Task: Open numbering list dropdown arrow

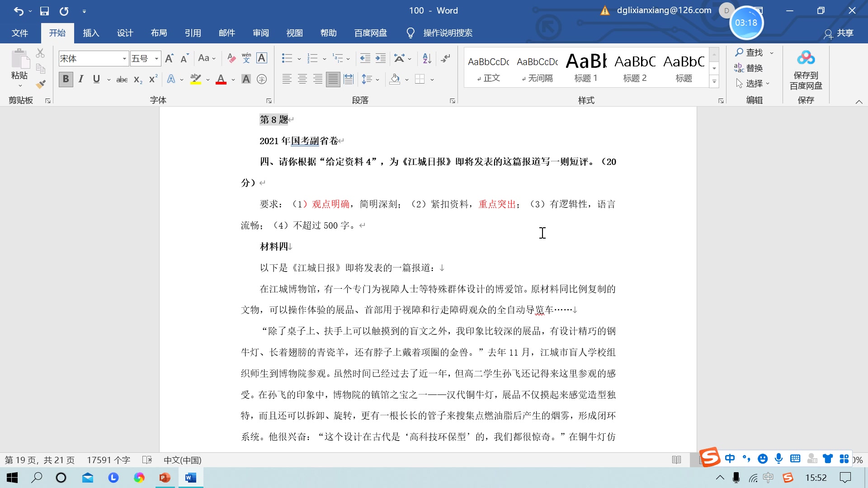Action: pos(324,59)
